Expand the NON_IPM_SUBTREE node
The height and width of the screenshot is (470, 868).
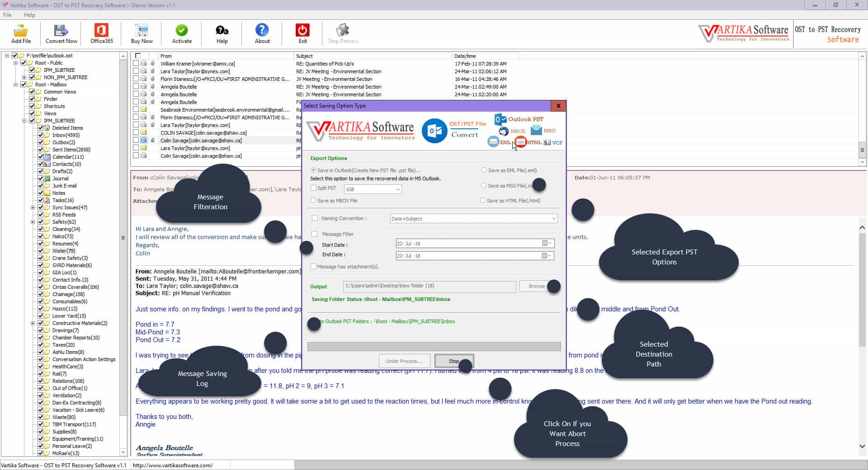24,77
